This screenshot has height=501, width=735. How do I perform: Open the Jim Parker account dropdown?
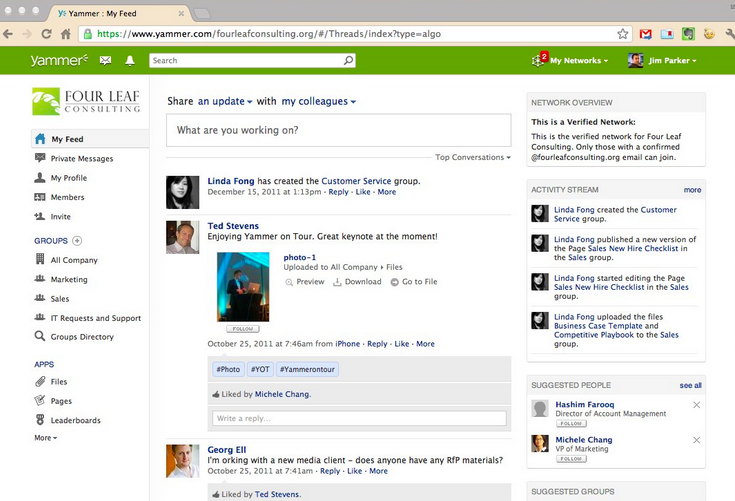point(672,60)
